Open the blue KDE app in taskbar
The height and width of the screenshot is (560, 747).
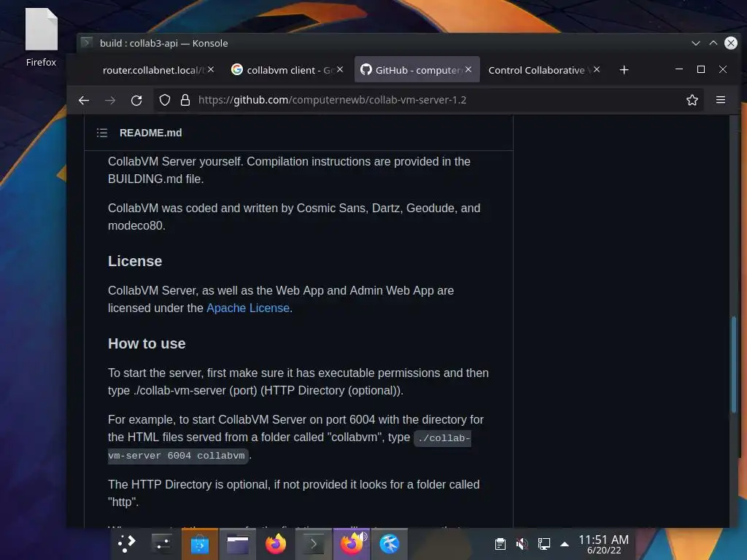[x=390, y=544]
